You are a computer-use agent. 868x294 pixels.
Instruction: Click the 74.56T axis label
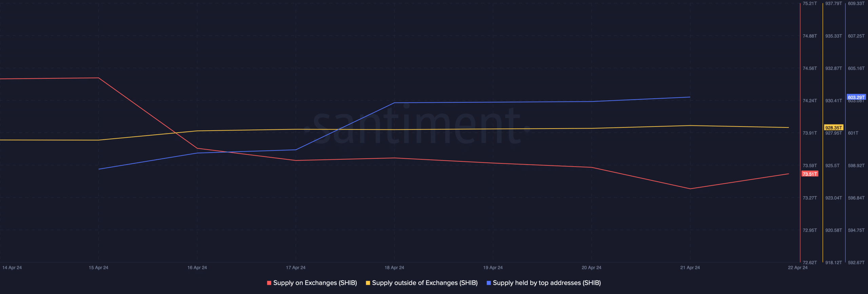(810, 68)
